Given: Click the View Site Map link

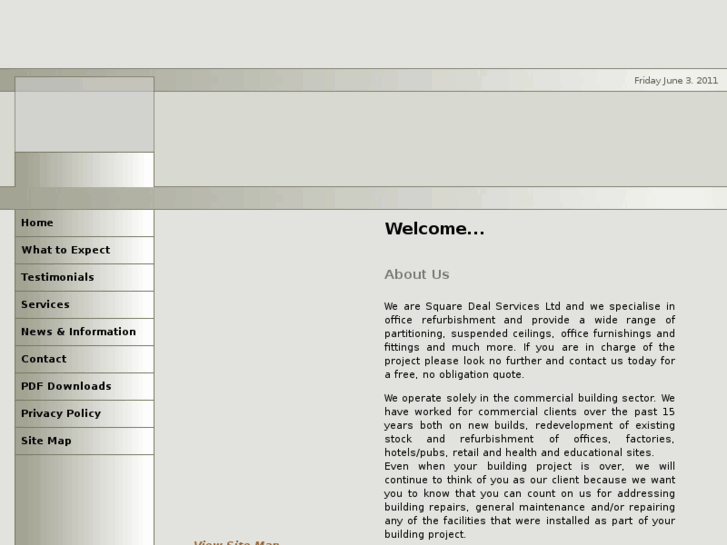Looking at the screenshot, I should pos(236,542).
